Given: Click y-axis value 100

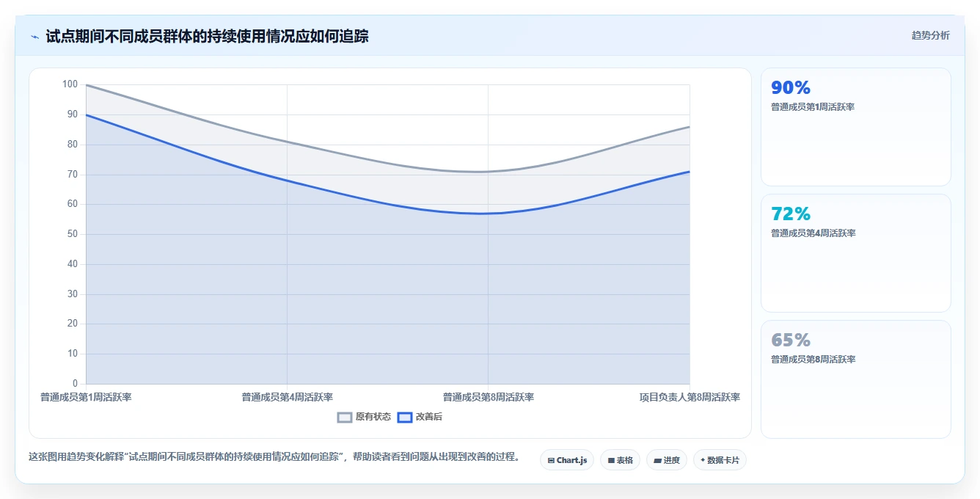Looking at the screenshot, I should click(70, 84).
